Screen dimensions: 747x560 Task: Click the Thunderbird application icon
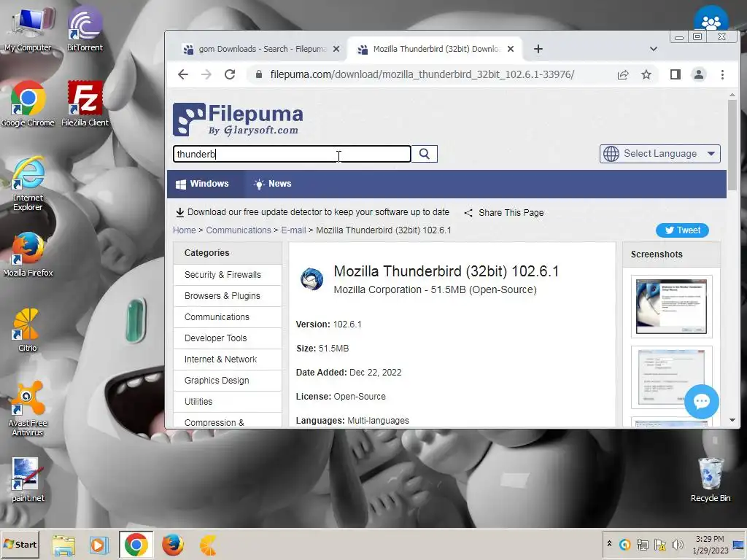coord(311,279)
